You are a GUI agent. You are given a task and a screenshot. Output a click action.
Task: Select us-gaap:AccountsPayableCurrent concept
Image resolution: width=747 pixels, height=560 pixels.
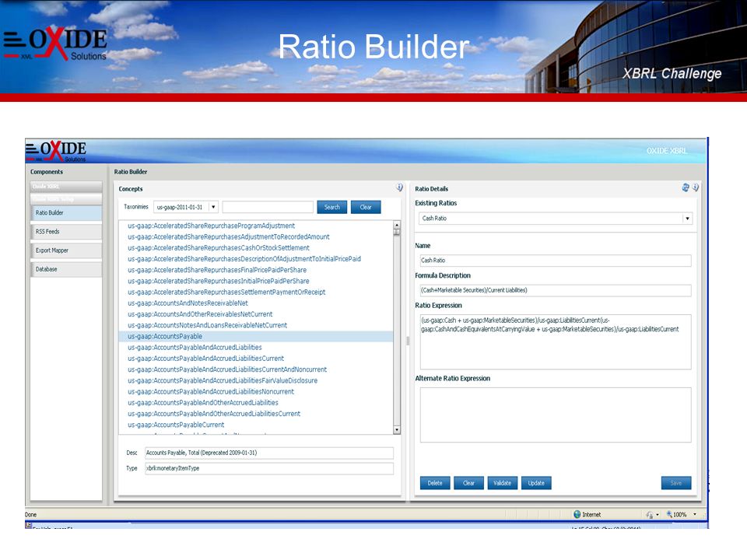click(x=176, y=425)
